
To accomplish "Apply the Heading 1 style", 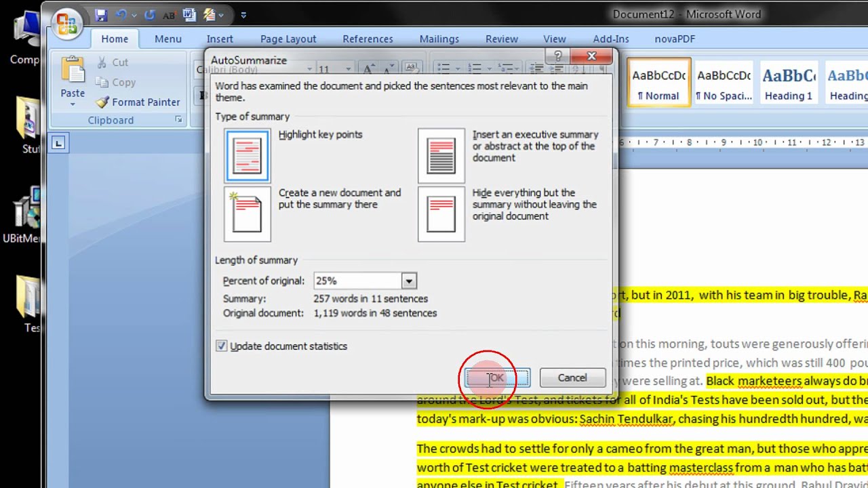I will click(789, 82).
